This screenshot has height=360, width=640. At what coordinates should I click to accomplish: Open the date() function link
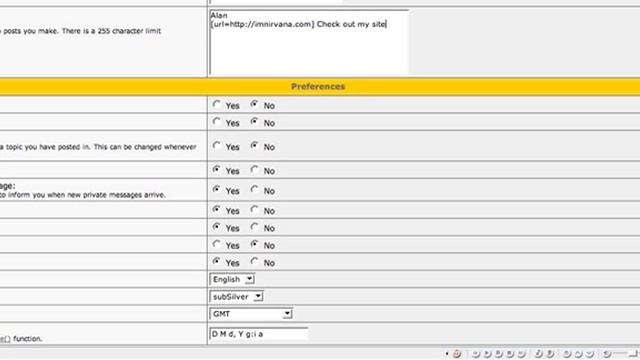pyautogui.click(x=5, y=339)
